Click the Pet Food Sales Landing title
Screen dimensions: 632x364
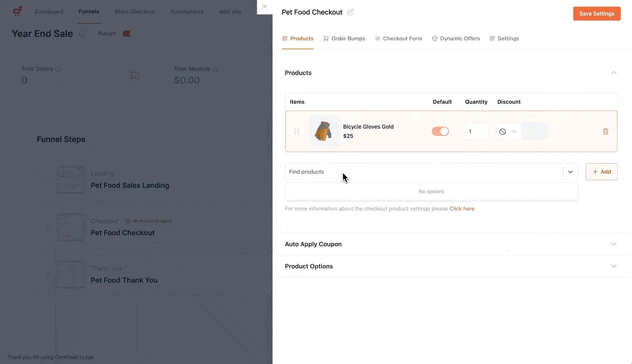pos(130,185)
